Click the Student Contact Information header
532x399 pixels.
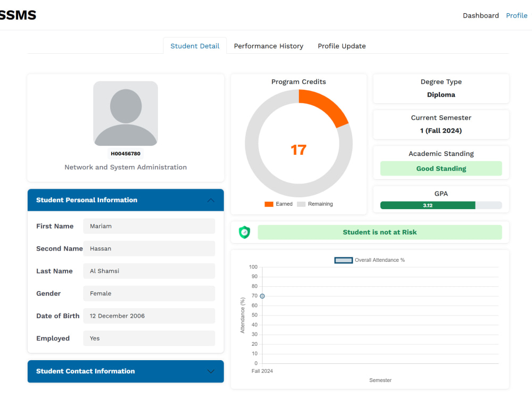click(x=126, y=371)
